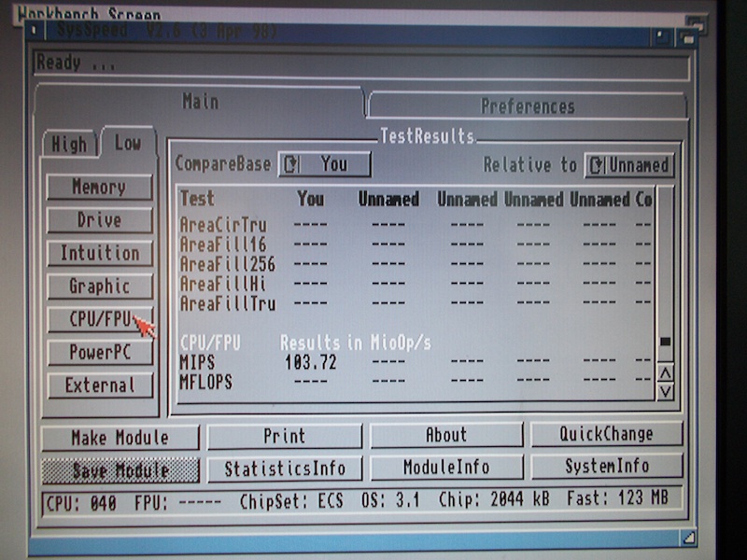Run the PowerPC test

click(99, 353)
